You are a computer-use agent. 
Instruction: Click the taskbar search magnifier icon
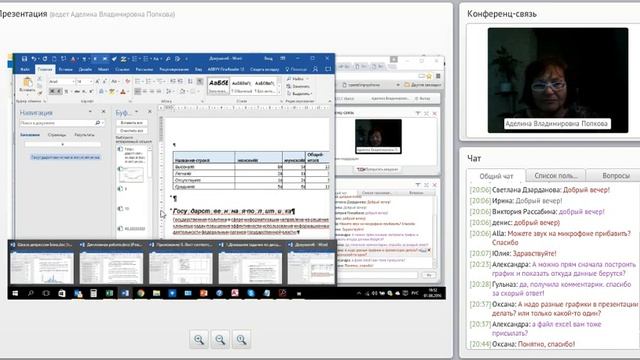point(31,293)
